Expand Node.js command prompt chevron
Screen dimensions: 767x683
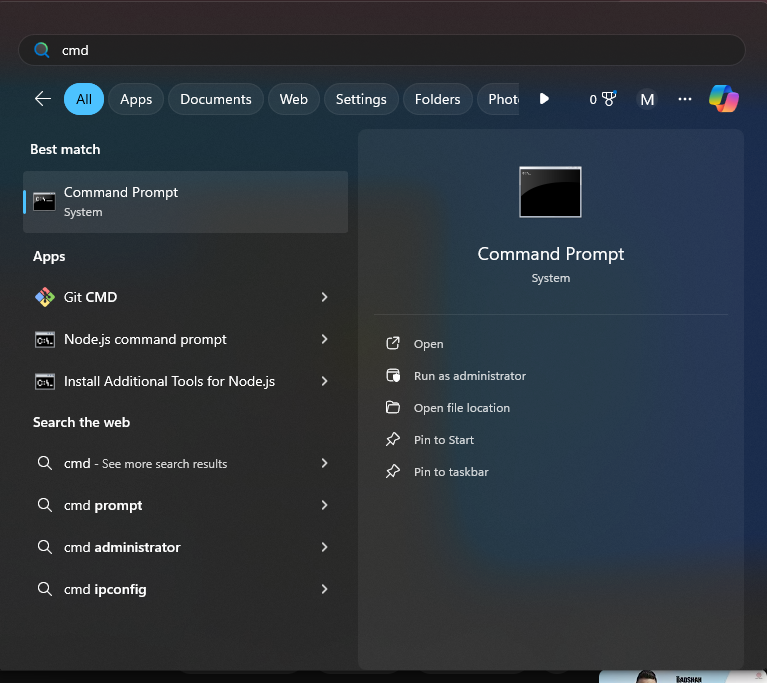pyautogui.click(x=324, y=339)
